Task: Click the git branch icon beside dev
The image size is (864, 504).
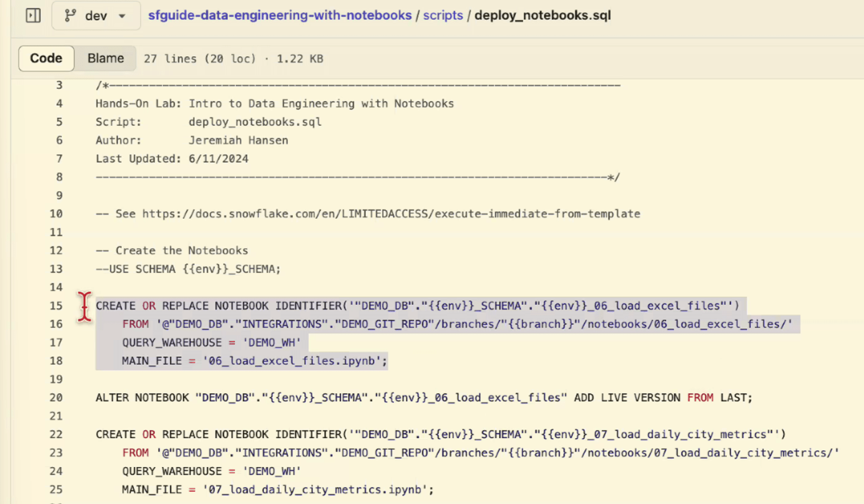Action: [70, 15]
